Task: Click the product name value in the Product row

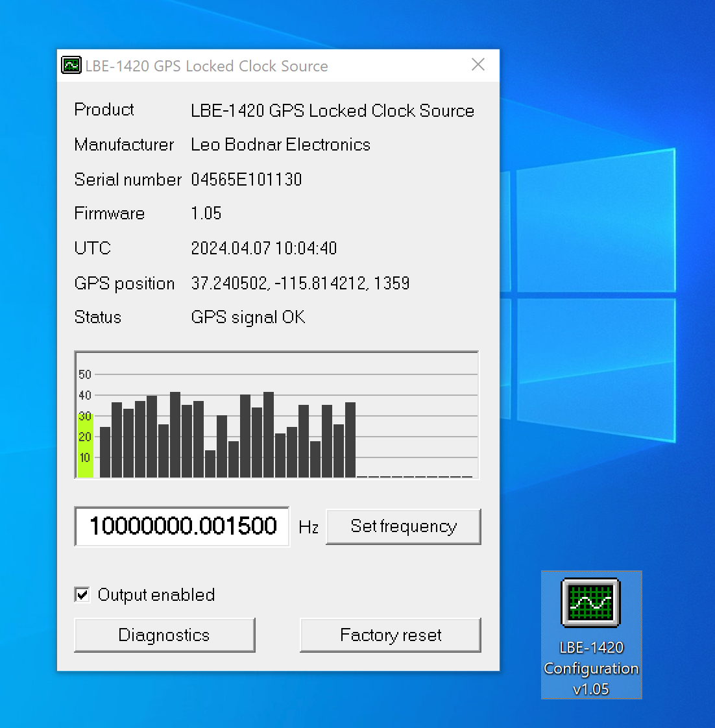Action: [x=332, y=111]
